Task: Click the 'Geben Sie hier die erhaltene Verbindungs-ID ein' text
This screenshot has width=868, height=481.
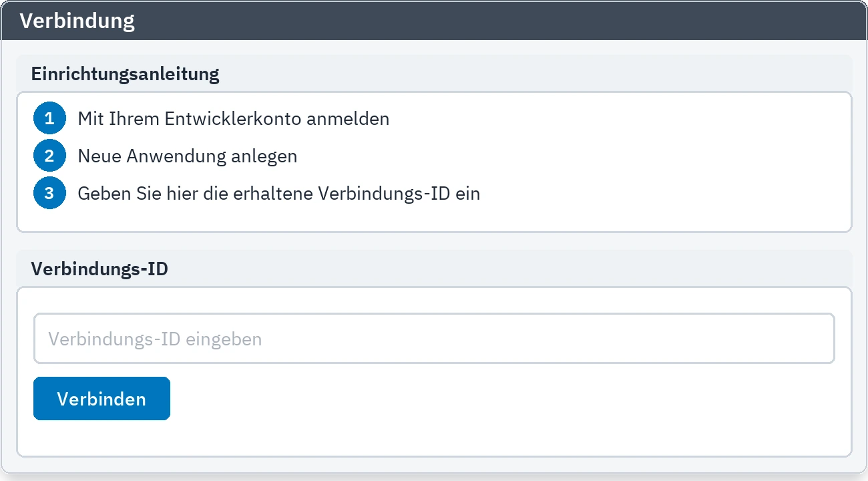Action: pos(279,194)
